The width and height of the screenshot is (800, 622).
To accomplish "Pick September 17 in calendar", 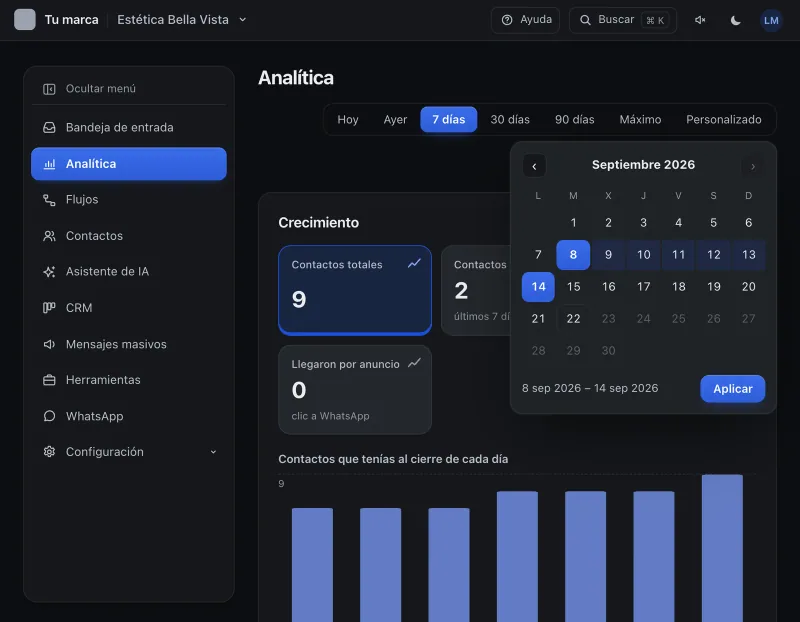I will tap(643, 287).
